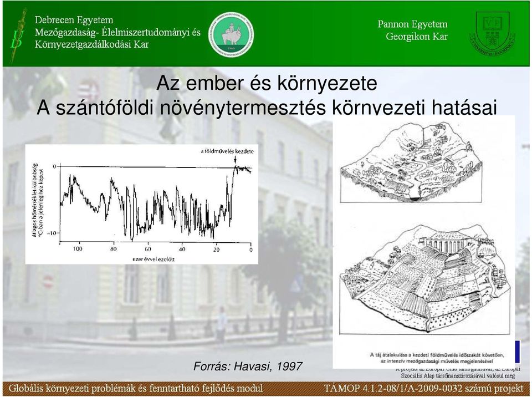Screen dimensions: 532x397
Task: Click x-axis tick value '100' on chart
Action: (78, 249)
